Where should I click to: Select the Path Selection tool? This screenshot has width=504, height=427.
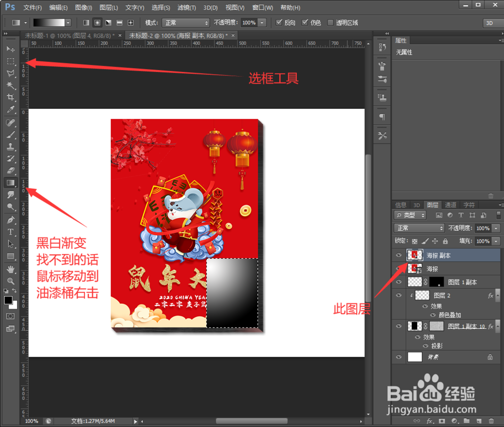(11, 244)
